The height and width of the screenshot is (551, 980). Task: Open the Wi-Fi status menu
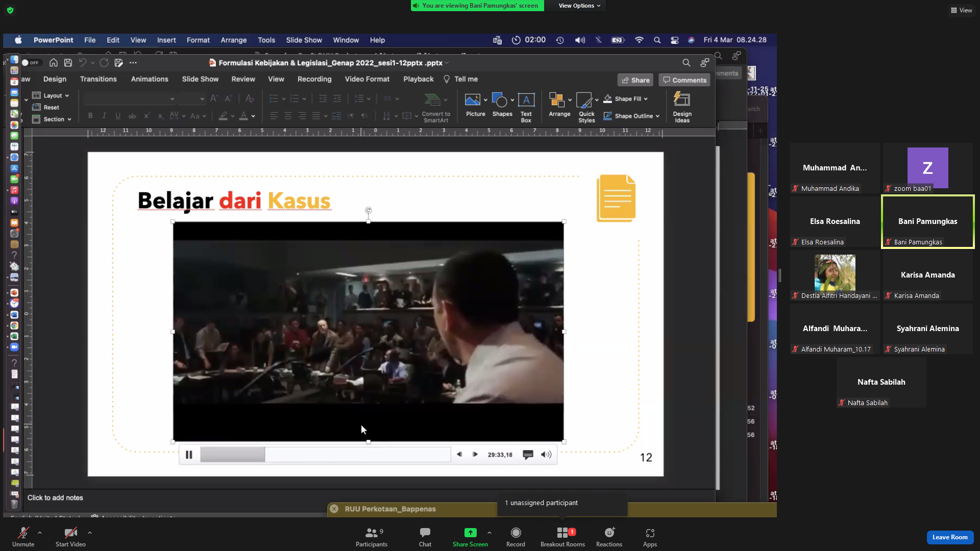point(639,40)
